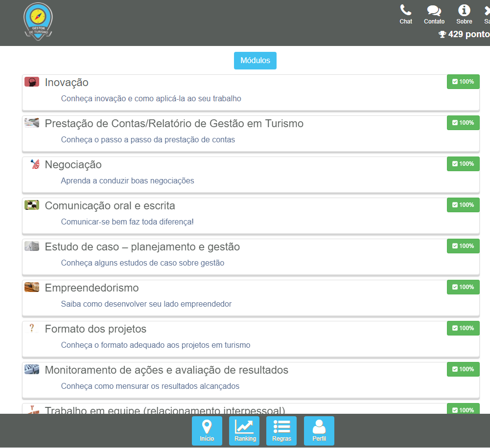Viewport: 490px width, 448px height.
Task: Click Negociação 100% completion badge
Action: point(463,164)
